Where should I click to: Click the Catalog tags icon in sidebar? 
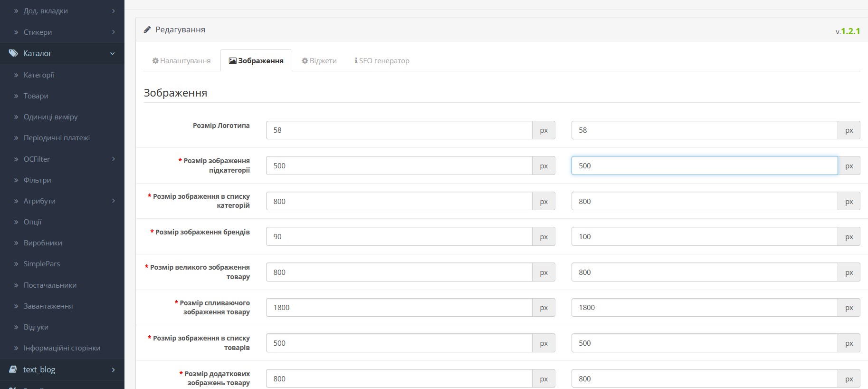coord(13,53)
